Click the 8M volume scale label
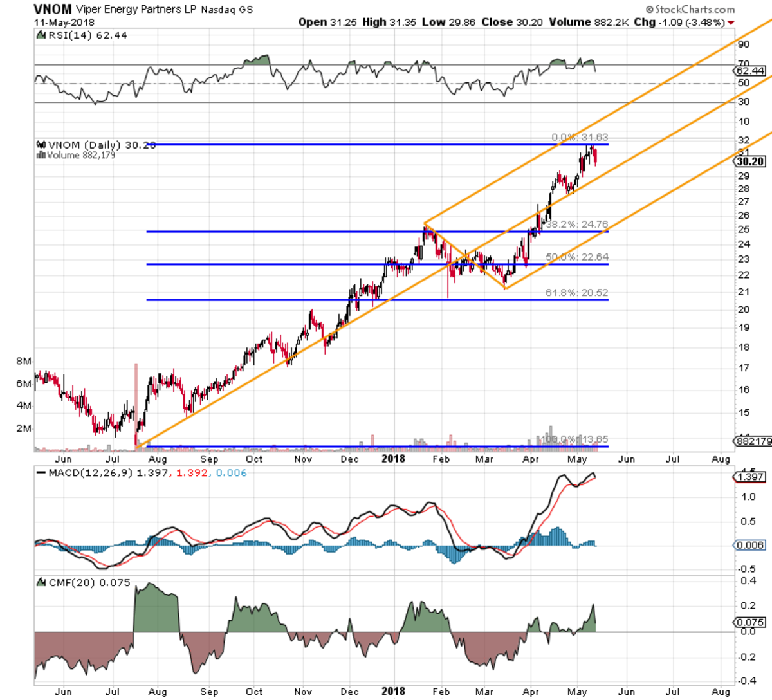This screenshot has height=700, width=772. [24, 362]
